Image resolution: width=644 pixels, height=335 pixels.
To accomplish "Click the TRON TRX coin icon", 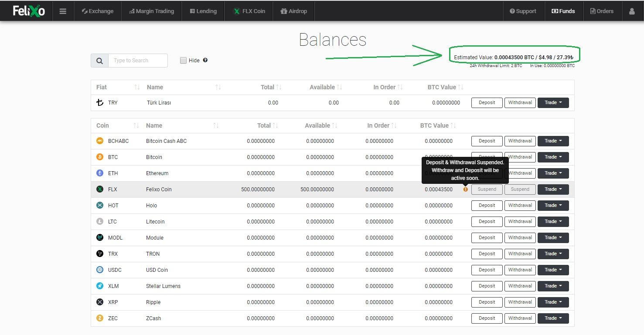I will pos(100,254).
